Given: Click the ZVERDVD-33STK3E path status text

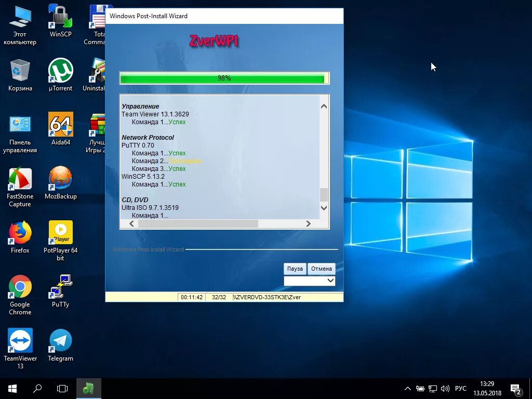Looking at the screenshot, I should click(x=267, y=297).
